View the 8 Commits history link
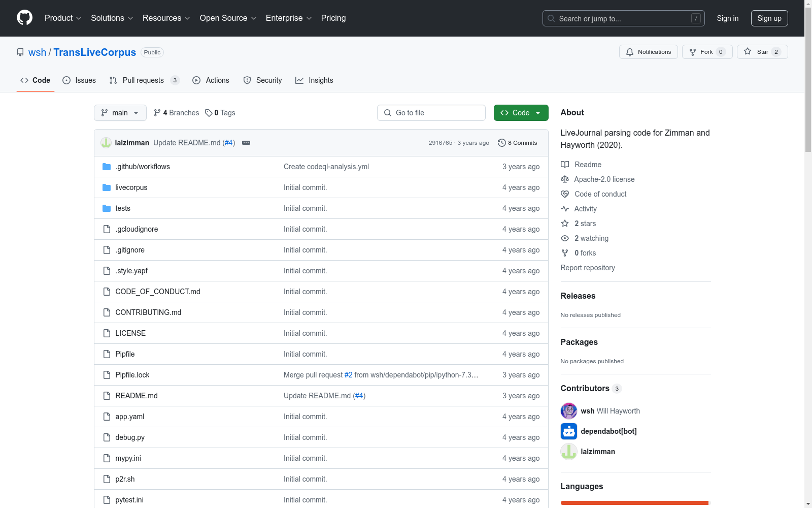Screen dimensions: 812x508 pos(518,143)
